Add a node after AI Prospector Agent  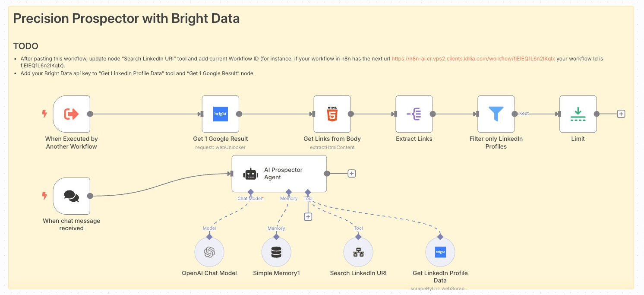coord(352,174)
